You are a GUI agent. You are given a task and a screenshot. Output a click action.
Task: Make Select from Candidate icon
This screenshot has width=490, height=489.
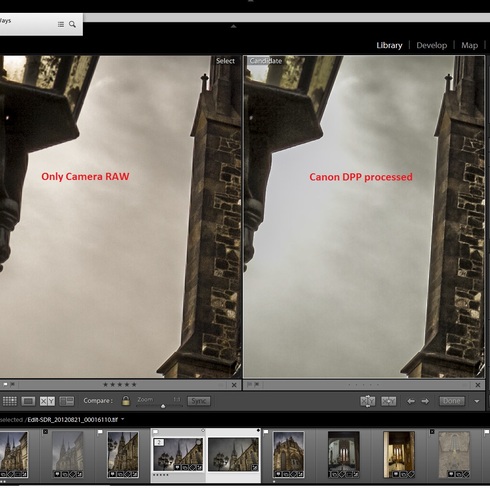coord(388,401)
